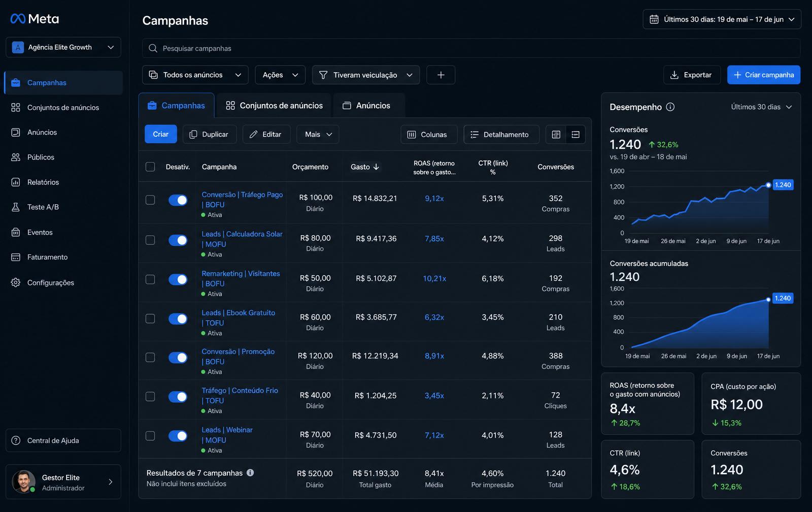Switch to compact row view icon

click(576, 135)
